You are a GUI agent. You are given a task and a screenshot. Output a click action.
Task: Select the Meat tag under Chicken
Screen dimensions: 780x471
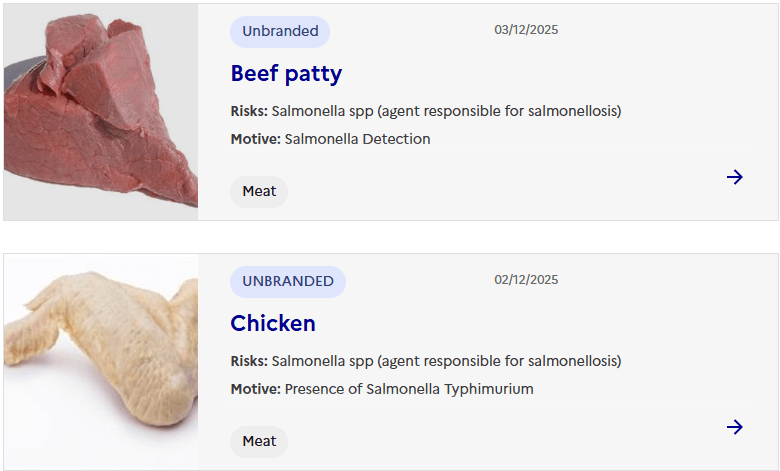pyautogui.click(x=259, y=441)
